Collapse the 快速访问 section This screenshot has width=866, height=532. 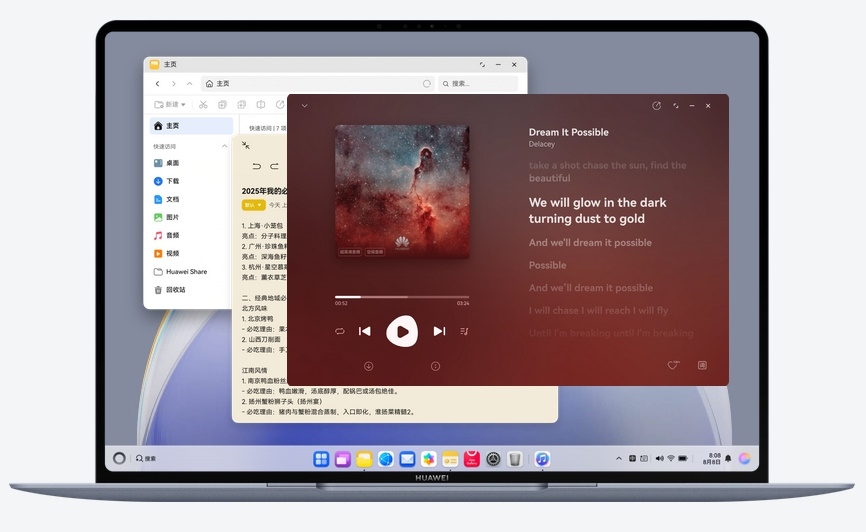(224, 146)
